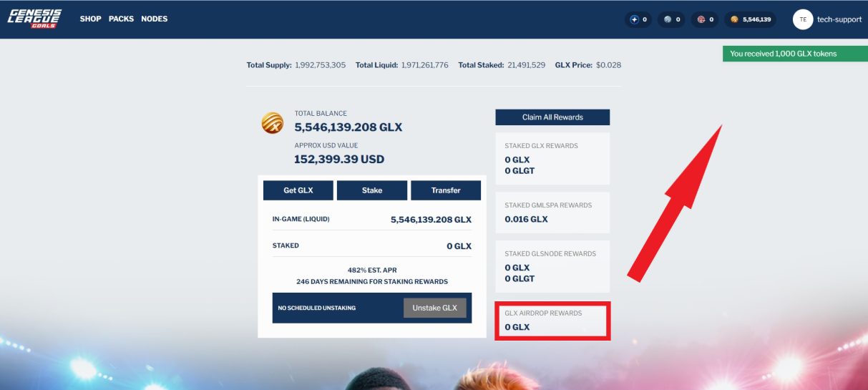Click the 5,546,139 GLX balance pill in header
Viewport: 868px width, 390px height.
pyautogui.click(x=750, y=19)
